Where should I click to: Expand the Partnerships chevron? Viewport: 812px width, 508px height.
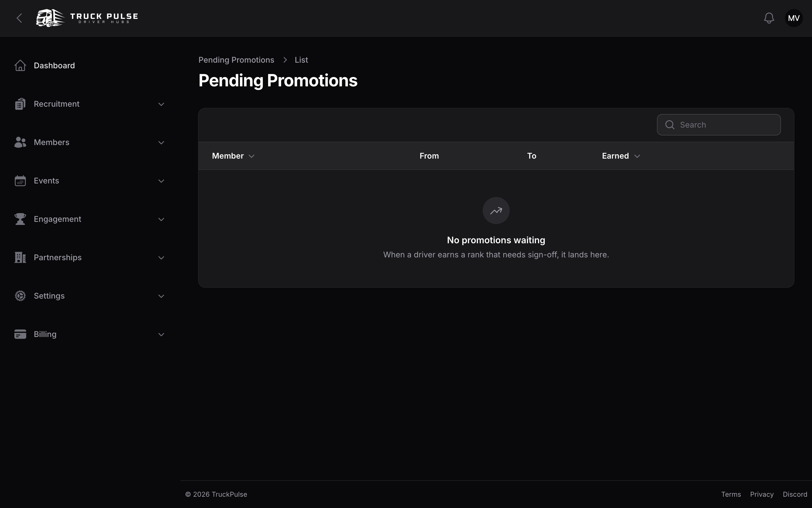161,258
